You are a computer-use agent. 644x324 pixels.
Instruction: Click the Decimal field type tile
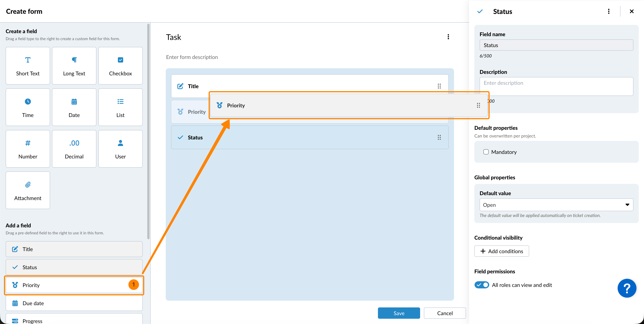pos(74,149)
